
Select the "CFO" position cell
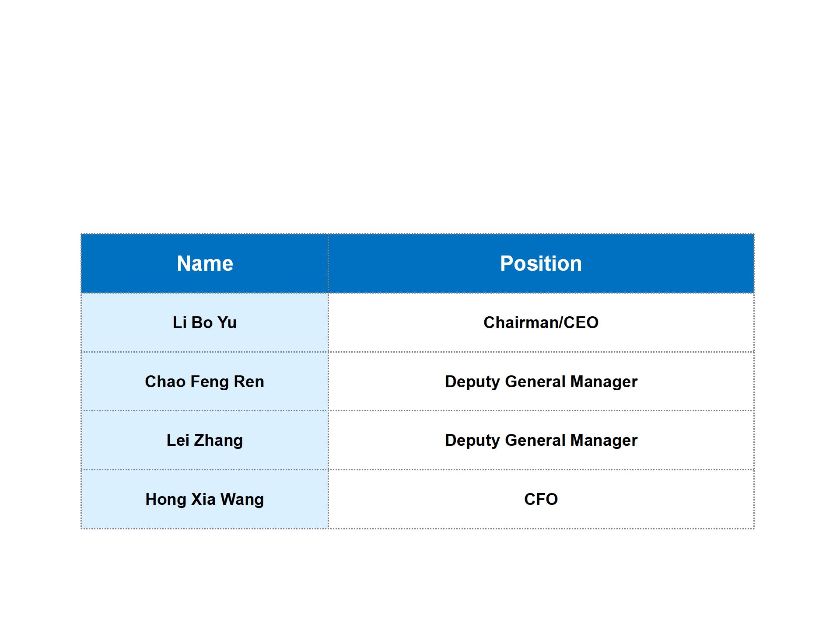[541, 499]
